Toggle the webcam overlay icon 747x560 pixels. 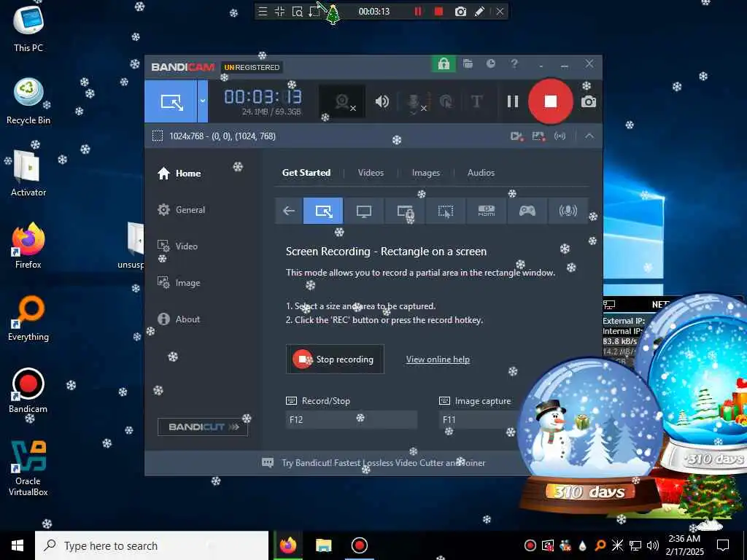click(343, 101)
